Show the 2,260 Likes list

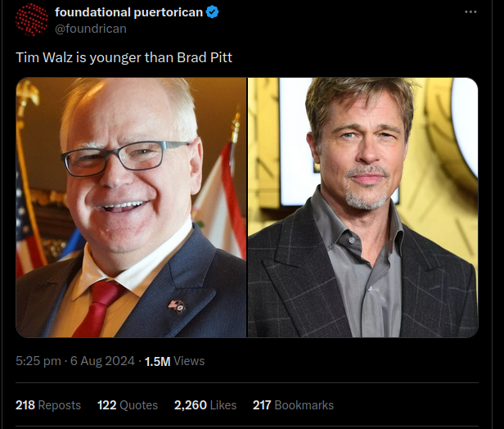coord(205,405)
